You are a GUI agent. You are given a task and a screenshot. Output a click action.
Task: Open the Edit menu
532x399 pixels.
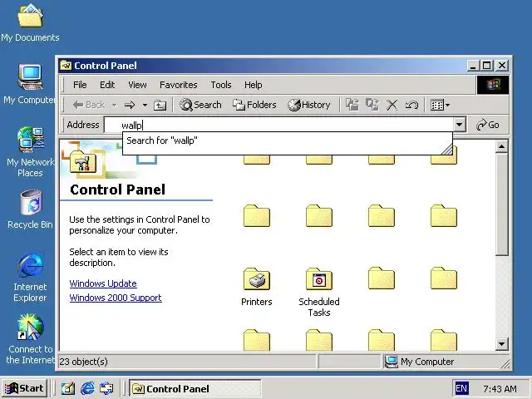[107, 85]
